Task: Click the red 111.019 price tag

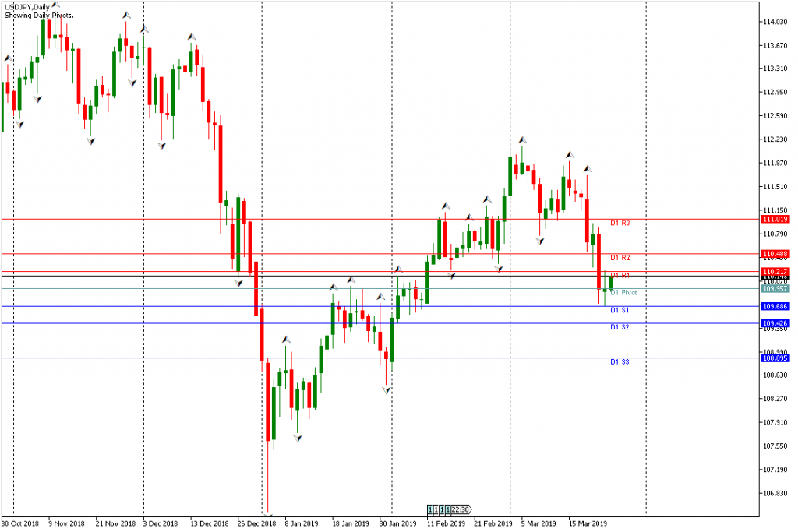Action: pyautogui.click(x=777, y=220)
